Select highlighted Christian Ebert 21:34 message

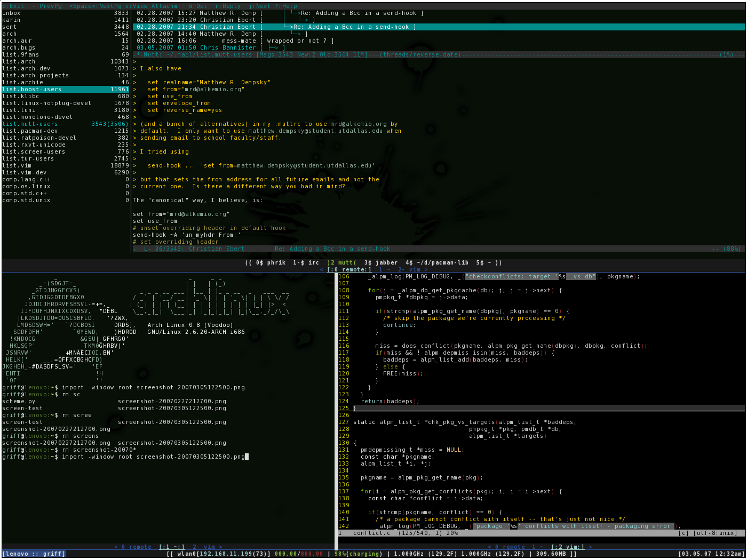point(439,27)
